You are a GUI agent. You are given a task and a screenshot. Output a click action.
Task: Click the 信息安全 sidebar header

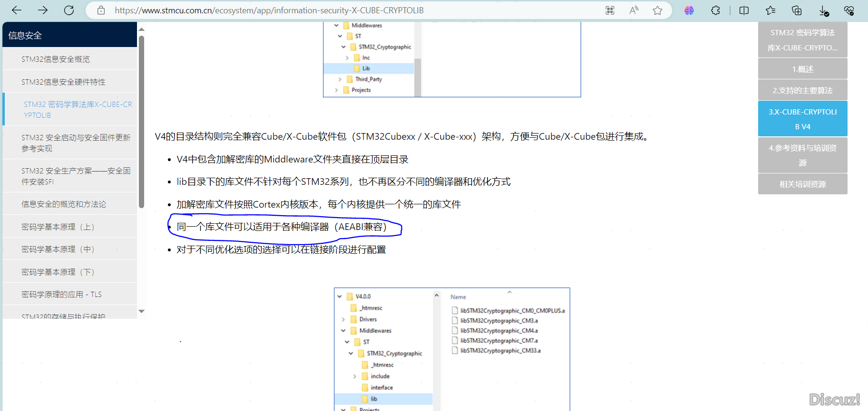pyautogui.click(x=70, y=35)
